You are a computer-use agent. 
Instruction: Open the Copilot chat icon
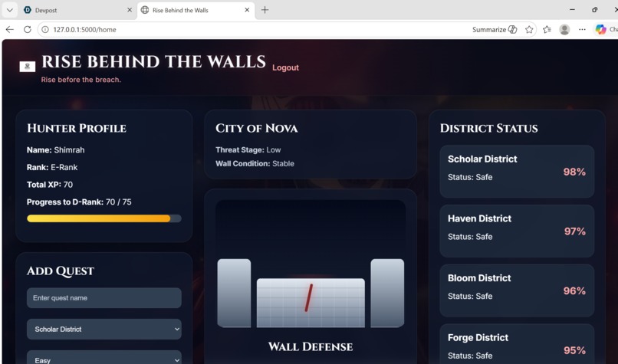(x=600, y=30)
